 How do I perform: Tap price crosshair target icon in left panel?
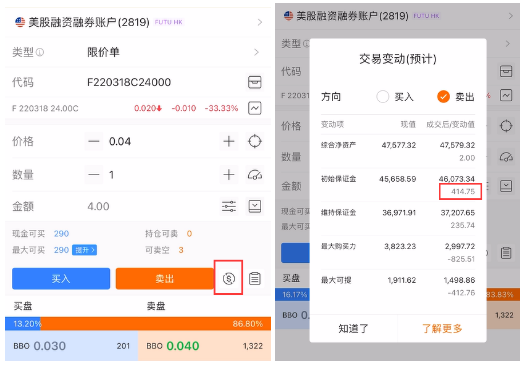tap(254, 141)
